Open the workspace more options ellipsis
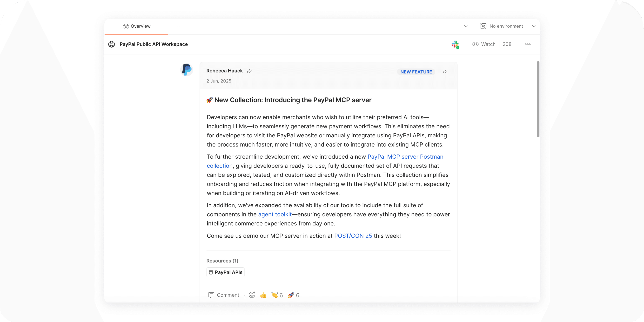The image size is (644, 322). [x=528, y=44]
